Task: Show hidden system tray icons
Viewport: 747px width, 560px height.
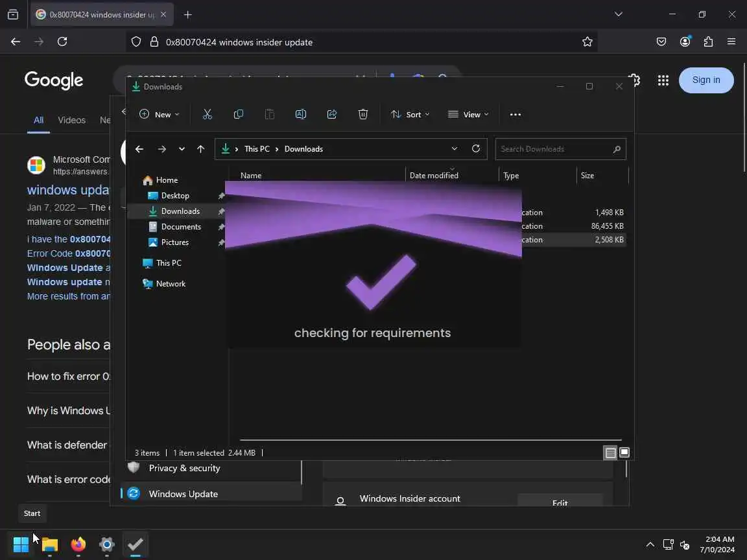Action: click(x=650, y=544)
